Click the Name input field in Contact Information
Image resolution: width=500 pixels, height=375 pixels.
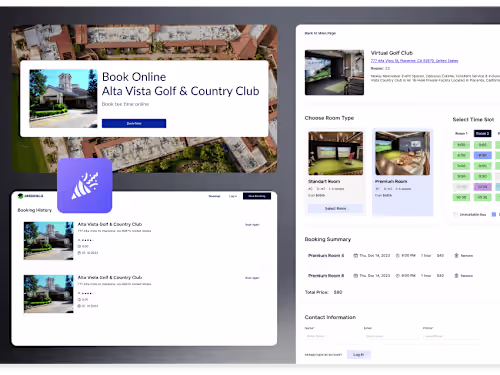332,336
